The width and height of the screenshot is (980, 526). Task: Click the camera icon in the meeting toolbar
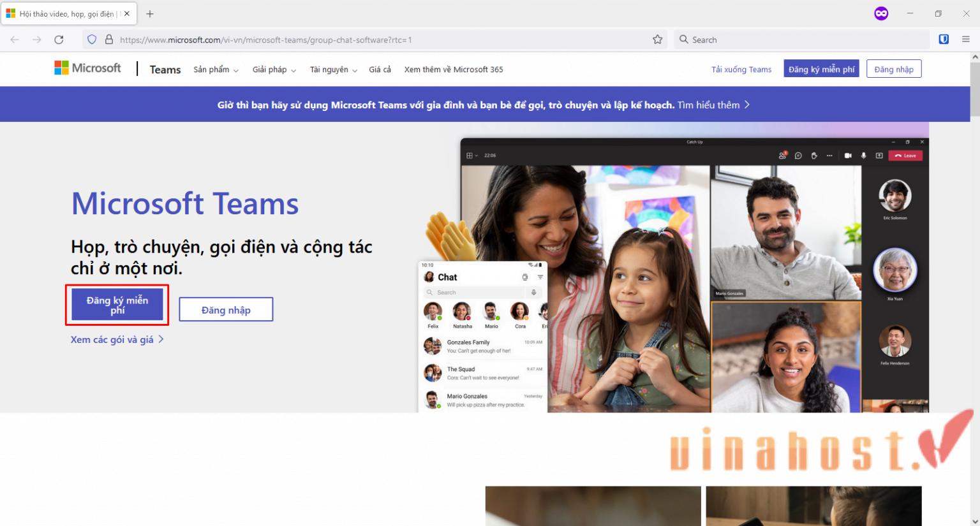point(848,156)
